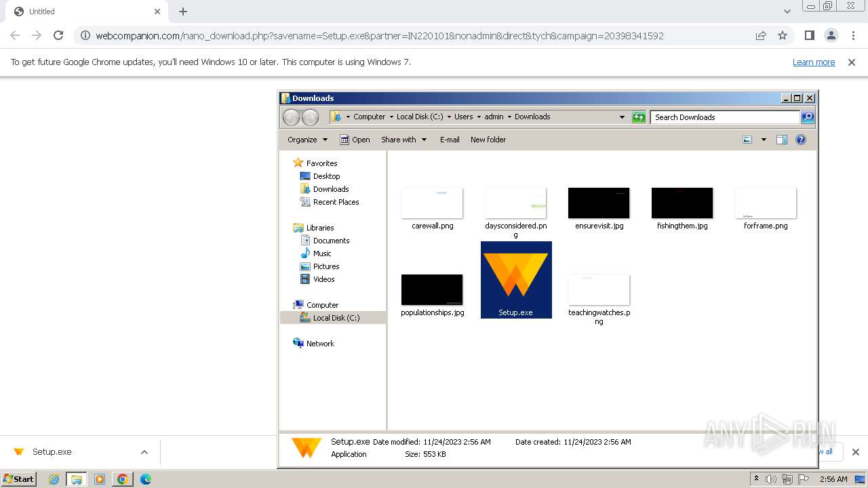Open Chrome tab search chevron

point(787,12)
